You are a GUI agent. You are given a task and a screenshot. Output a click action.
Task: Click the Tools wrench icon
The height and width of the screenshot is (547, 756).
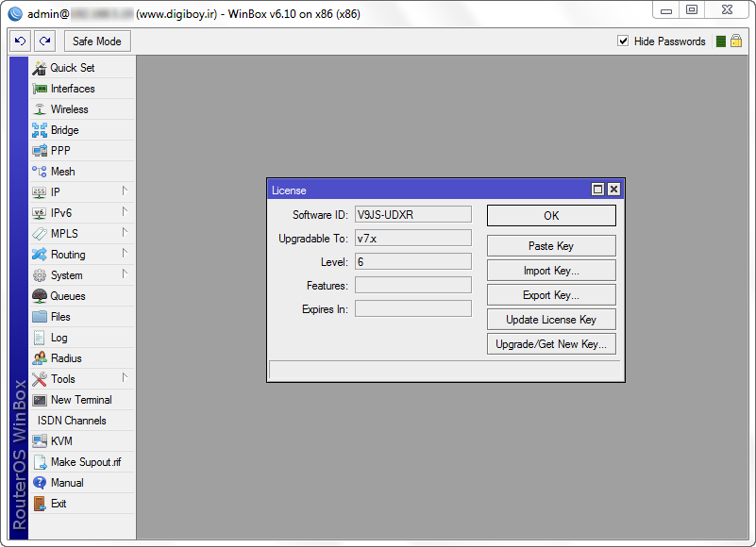[40, 379]
